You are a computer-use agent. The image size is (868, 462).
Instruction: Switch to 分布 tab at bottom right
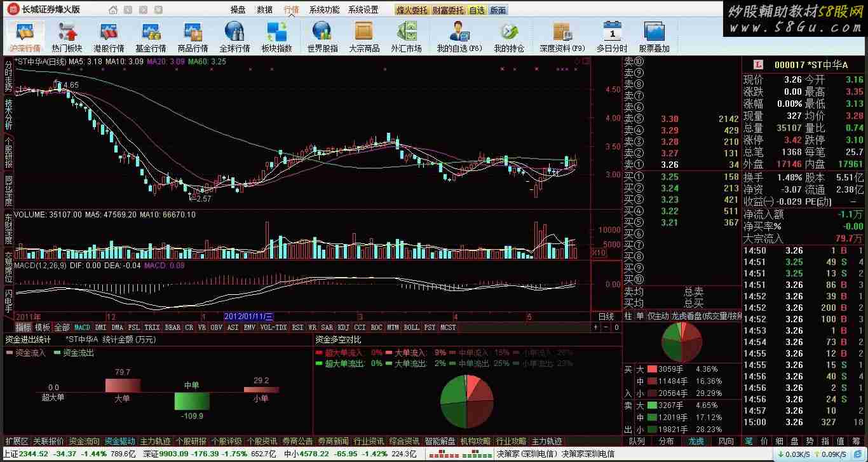(x=667, y=441)
